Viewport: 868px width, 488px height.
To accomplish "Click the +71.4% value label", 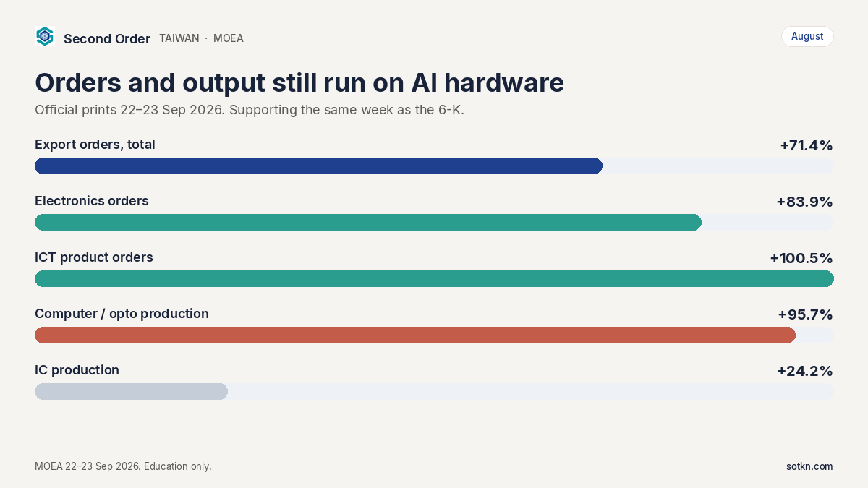I will (x=807, y=145).
